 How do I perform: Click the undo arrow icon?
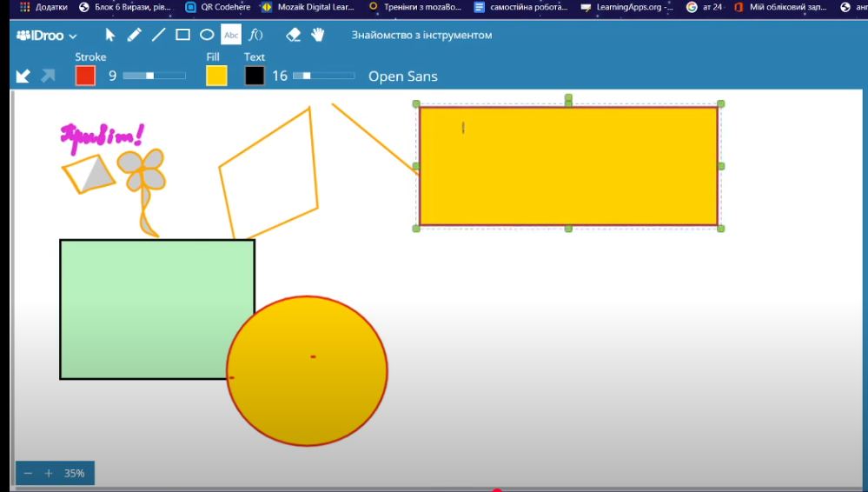tap(23, 76)
